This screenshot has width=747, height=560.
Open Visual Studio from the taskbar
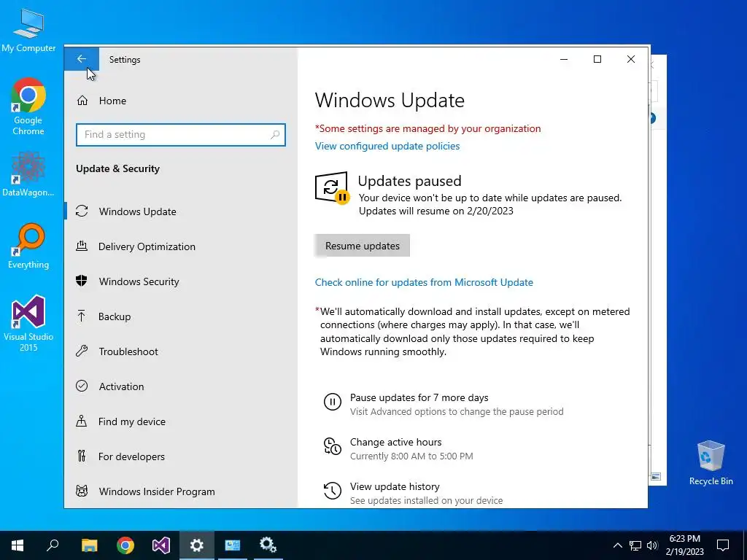161,545
